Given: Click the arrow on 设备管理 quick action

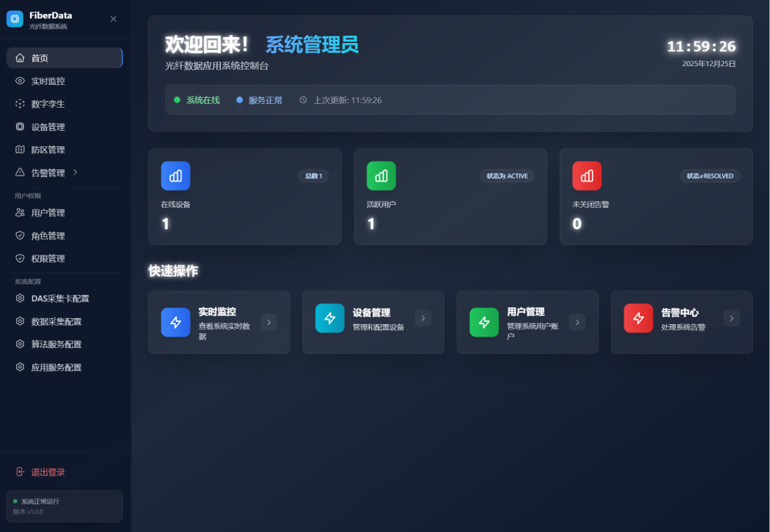Looking at the screenshot, I should click(423, 318).
